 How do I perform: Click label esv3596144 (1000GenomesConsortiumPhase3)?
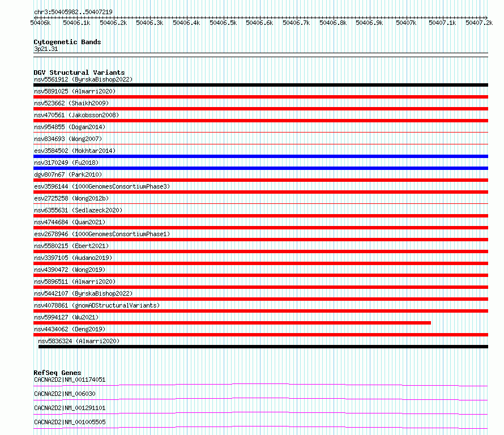[102, 186]
